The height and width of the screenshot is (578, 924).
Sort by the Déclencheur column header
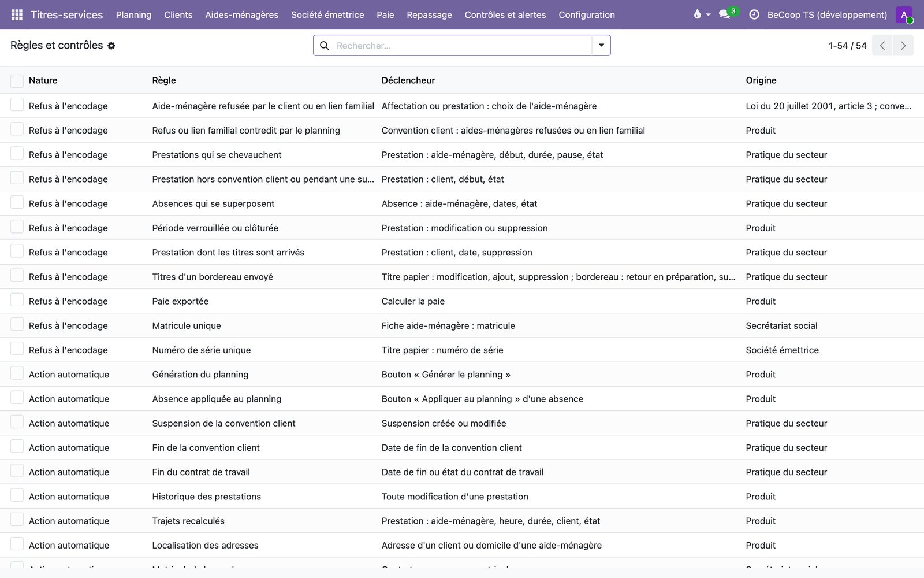tap(408, 80)
